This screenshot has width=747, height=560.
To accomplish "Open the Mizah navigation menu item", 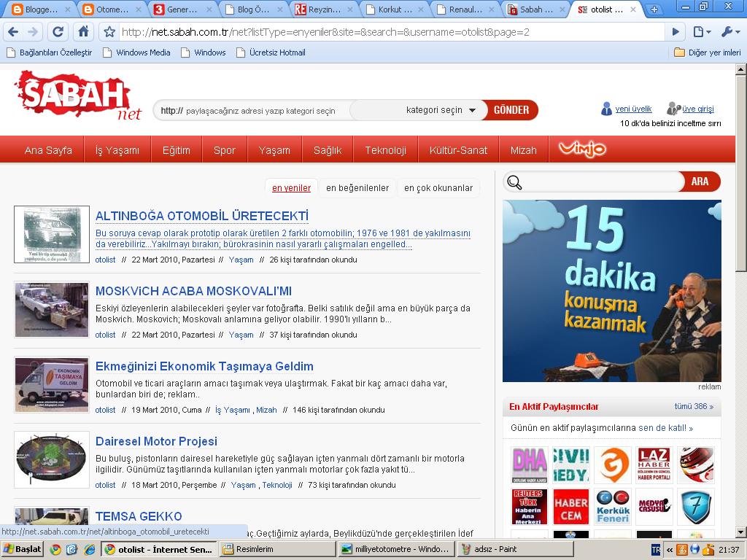I will pos(523,150).
